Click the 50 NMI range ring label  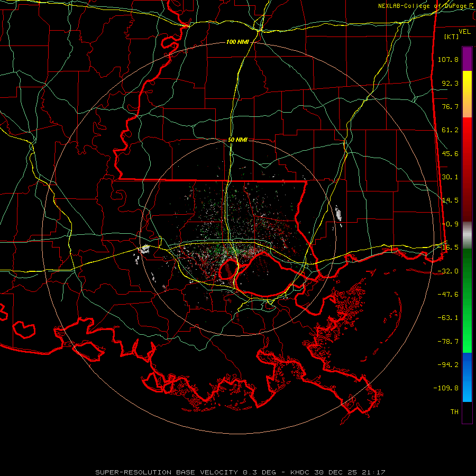point(237,140)
